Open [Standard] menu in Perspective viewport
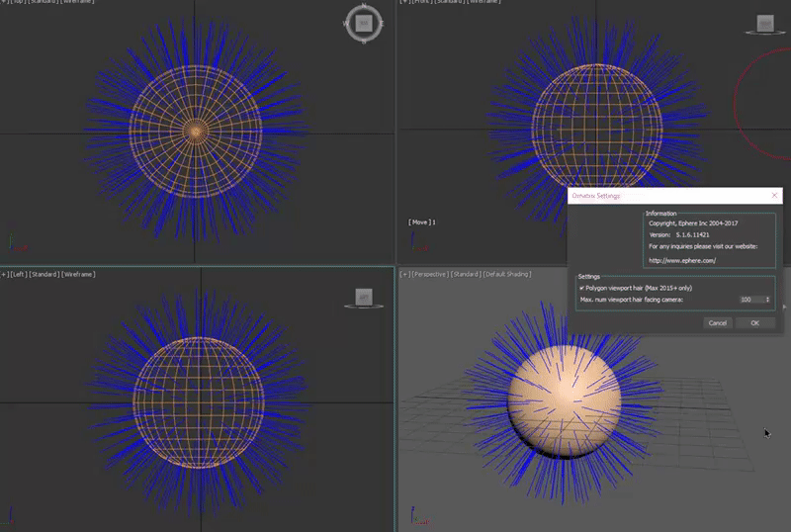 465,273
